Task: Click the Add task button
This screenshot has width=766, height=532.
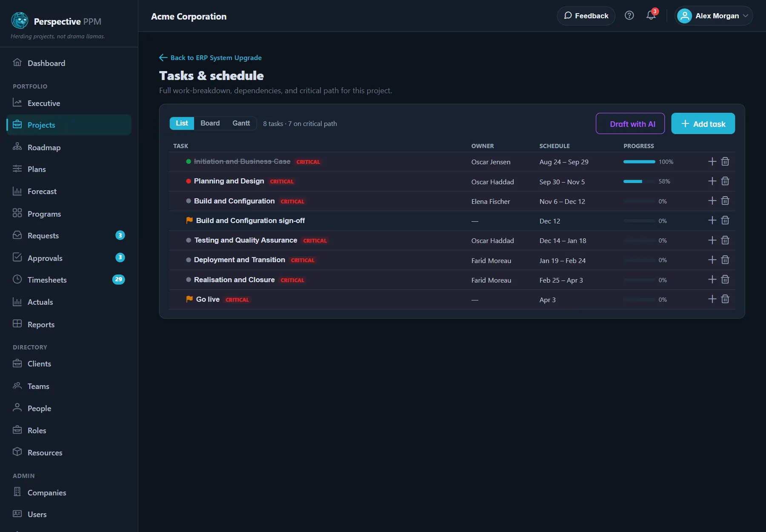Action: pyautogui.click(x=703, y=123)
